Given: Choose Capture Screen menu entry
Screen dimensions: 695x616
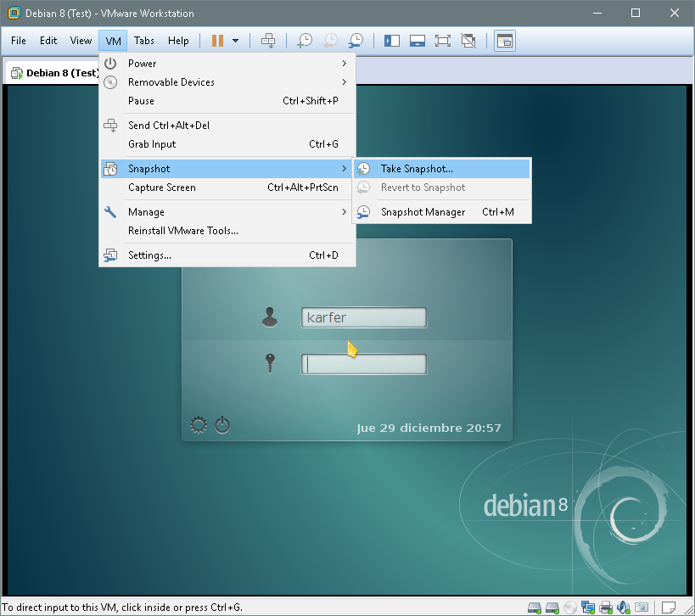Looking at the screenshot, I should (x=227, y=188).
